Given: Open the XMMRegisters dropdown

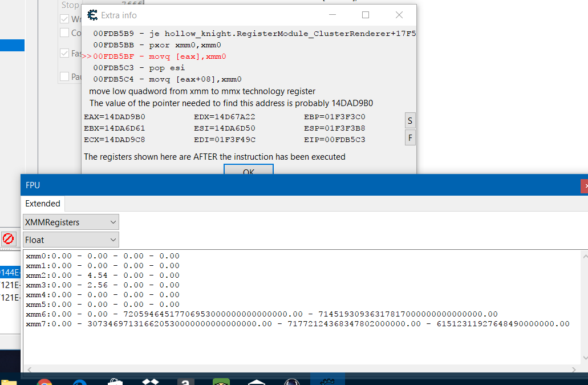Looking at the screenshot, I should (x=71, y=222).
